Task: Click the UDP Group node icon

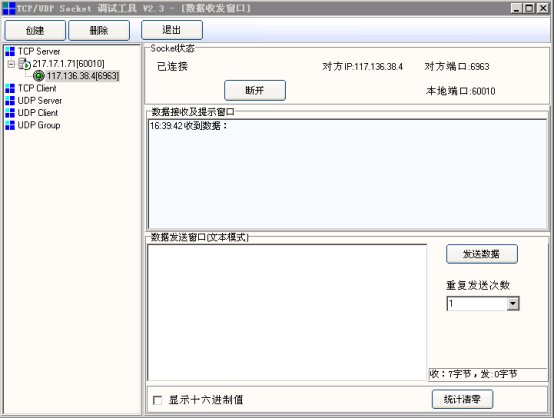Action: pyautogui.click(x=10, y=125)
